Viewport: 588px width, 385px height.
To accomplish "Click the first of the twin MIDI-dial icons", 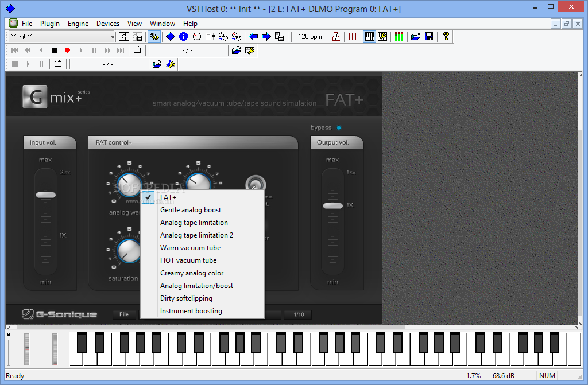I will pyautogui.click(x=223, y=36).
